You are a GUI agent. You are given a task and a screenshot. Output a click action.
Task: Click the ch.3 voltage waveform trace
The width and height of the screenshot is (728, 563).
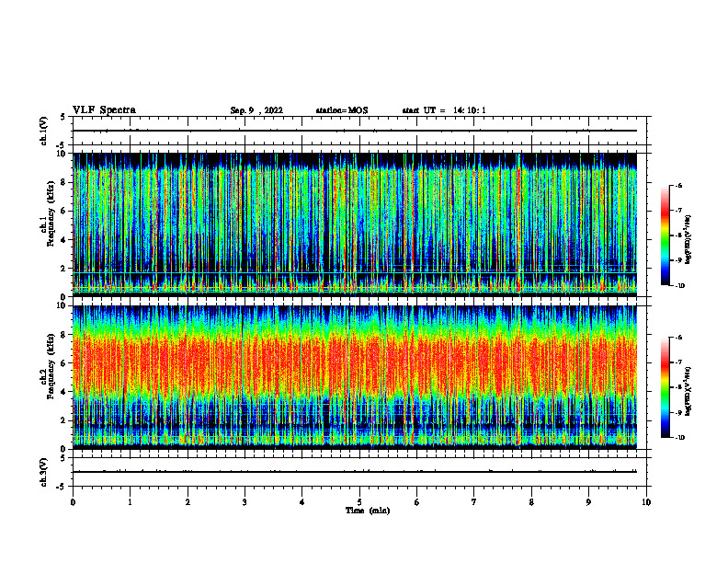355,472
